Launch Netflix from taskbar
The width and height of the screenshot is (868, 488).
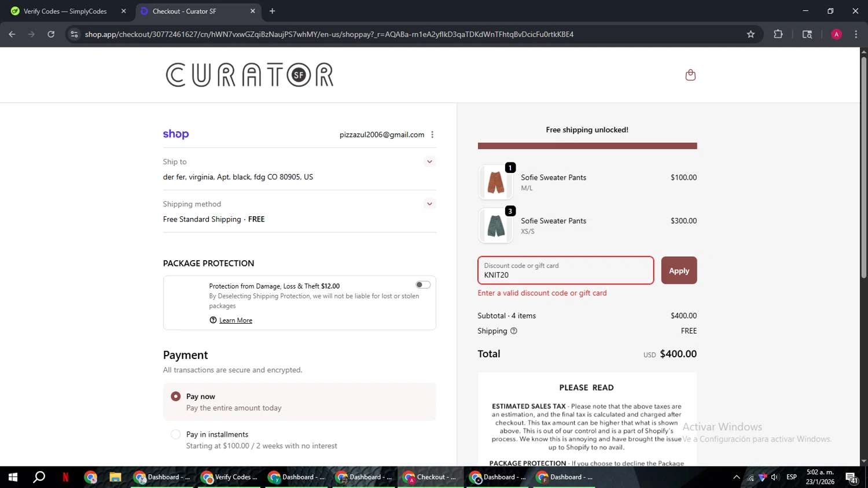pyautogui.click(x=65, y=477)
